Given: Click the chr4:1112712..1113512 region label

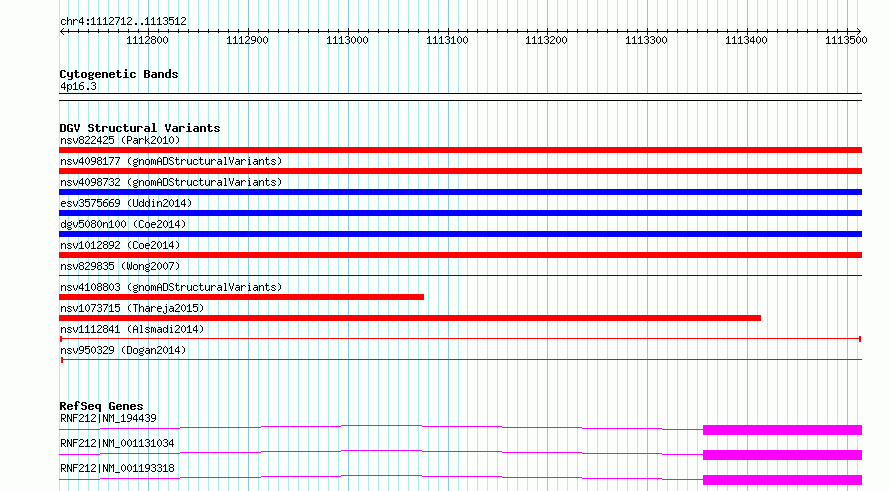Looking at the screenshot, I should click(x=123, y=21).
